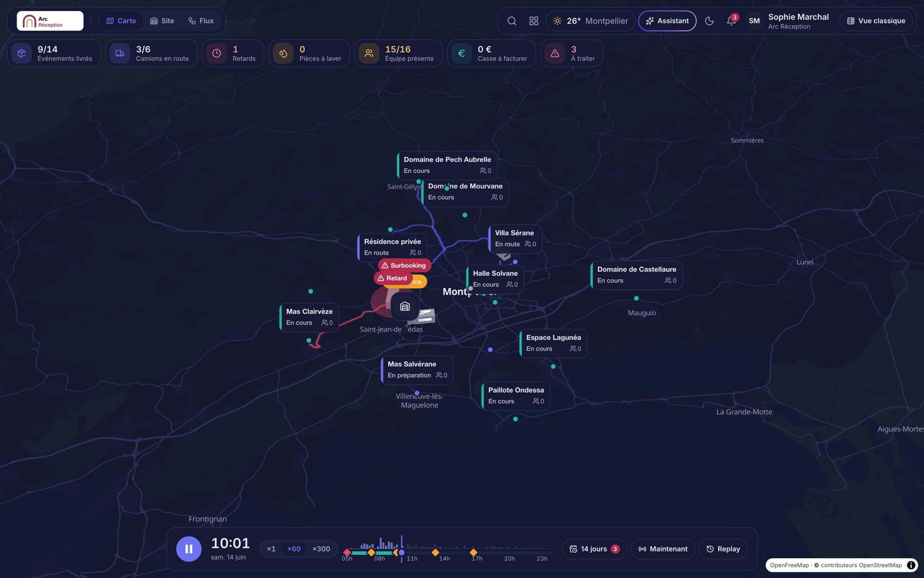Click the current-time handle on timeline
Image resolution: width=924 pixels, height=578 pixels.
[401, 552]
